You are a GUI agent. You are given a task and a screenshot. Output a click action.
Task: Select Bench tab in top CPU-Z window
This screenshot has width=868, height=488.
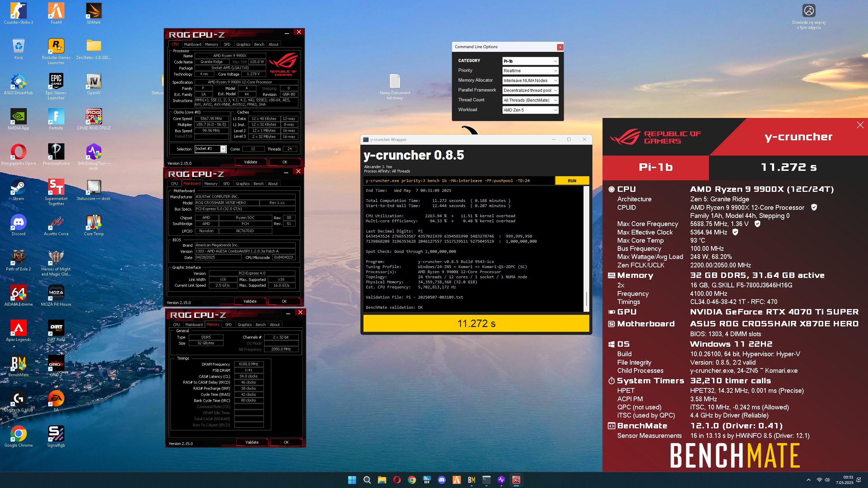point(259,44)
